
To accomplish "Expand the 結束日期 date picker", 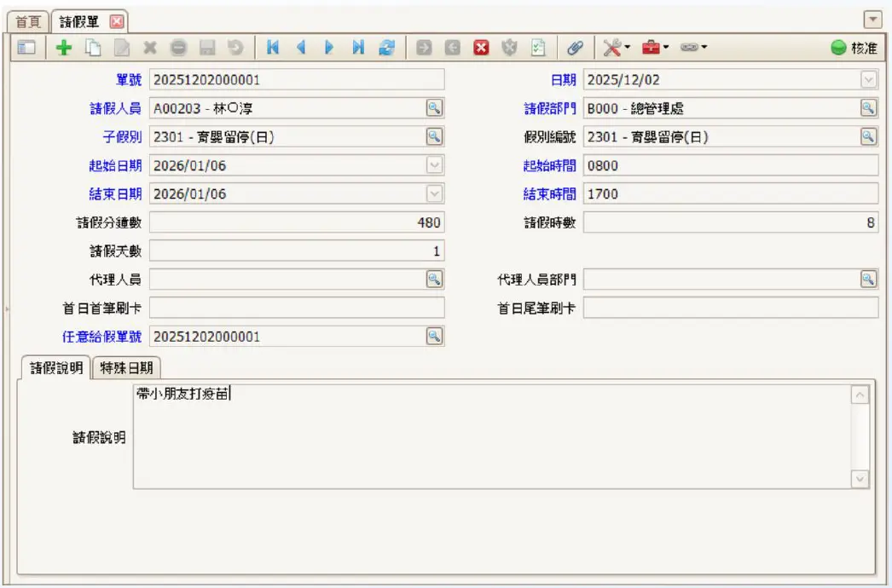I will click(x=435, y=193).
